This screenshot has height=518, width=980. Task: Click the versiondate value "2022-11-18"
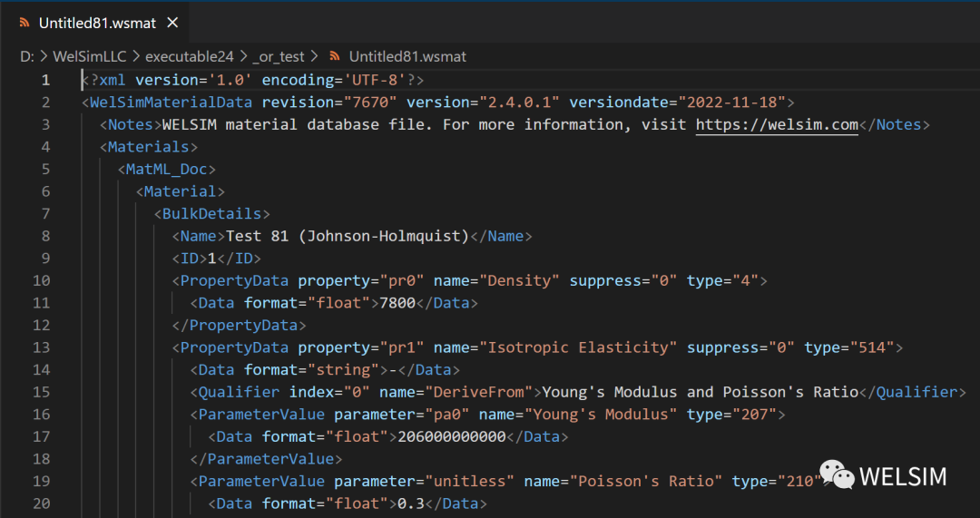[x=732, y=102]
